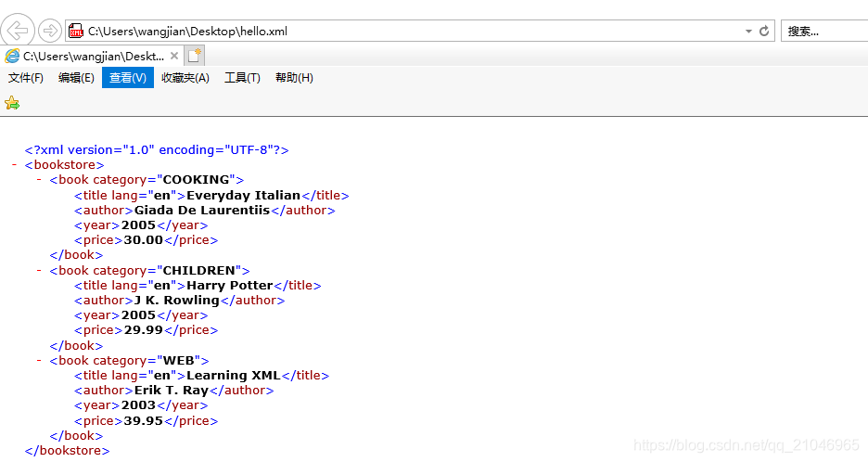Collapse the COOKING book node
Image resolution: width=868 pixels, height=462 pixels.
point(39,179)
